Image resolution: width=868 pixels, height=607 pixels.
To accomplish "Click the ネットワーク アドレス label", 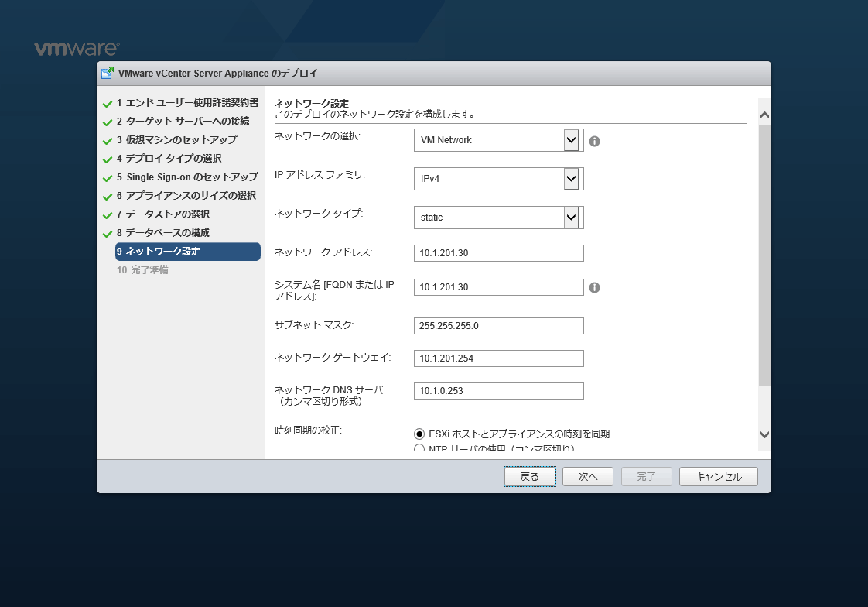I will click(x=323, y=252).
